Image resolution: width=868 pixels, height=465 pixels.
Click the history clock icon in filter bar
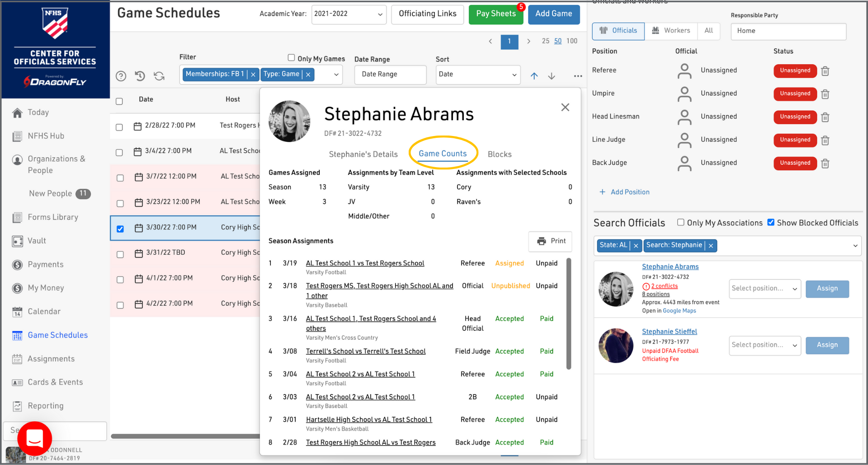[x=140, y=76]
